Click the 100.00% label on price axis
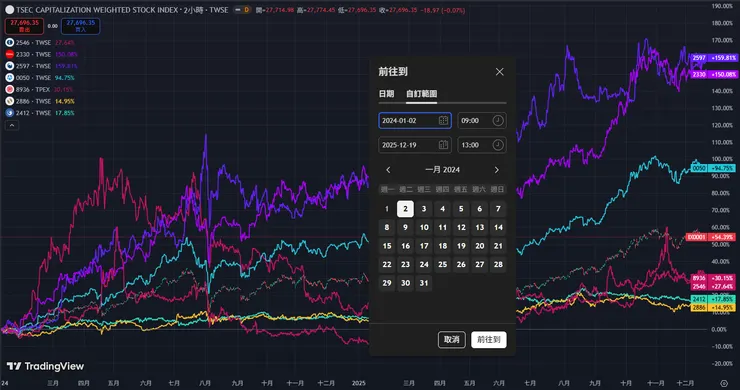The image size is (740, 390). [x=722, y=159]
